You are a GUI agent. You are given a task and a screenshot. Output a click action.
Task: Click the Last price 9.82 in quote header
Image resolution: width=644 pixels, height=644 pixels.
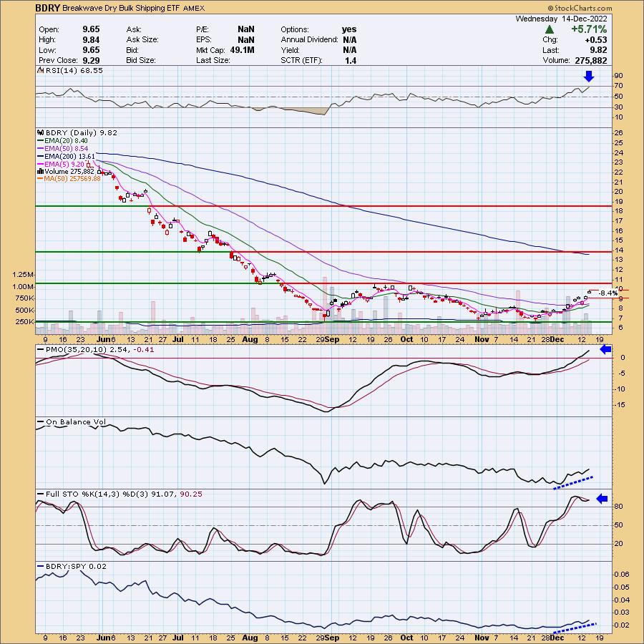599,50
